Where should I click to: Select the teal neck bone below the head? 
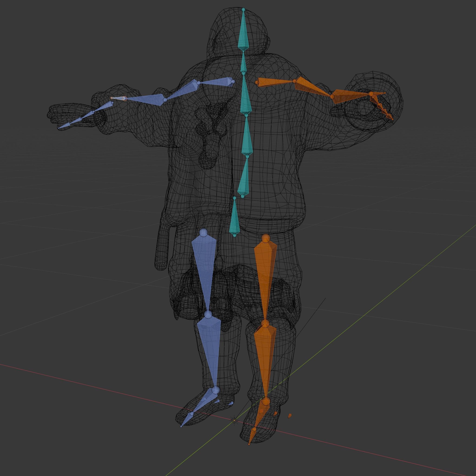243,62
